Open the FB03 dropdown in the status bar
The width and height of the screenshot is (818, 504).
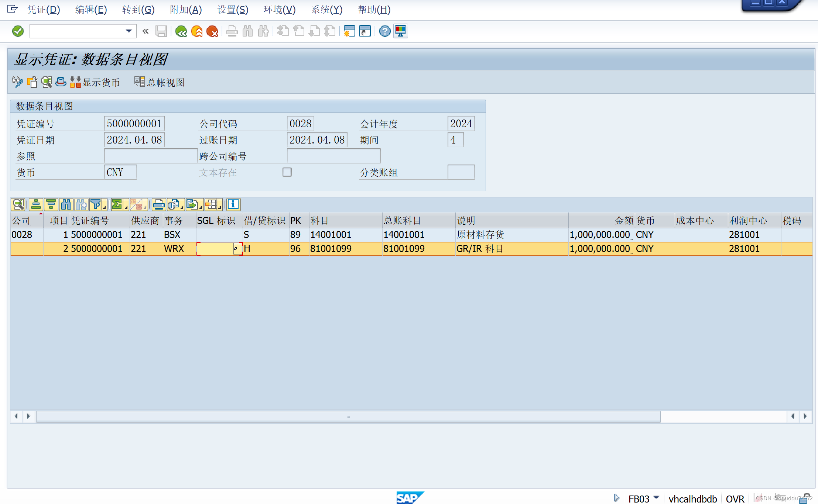[x=656, y=498]
